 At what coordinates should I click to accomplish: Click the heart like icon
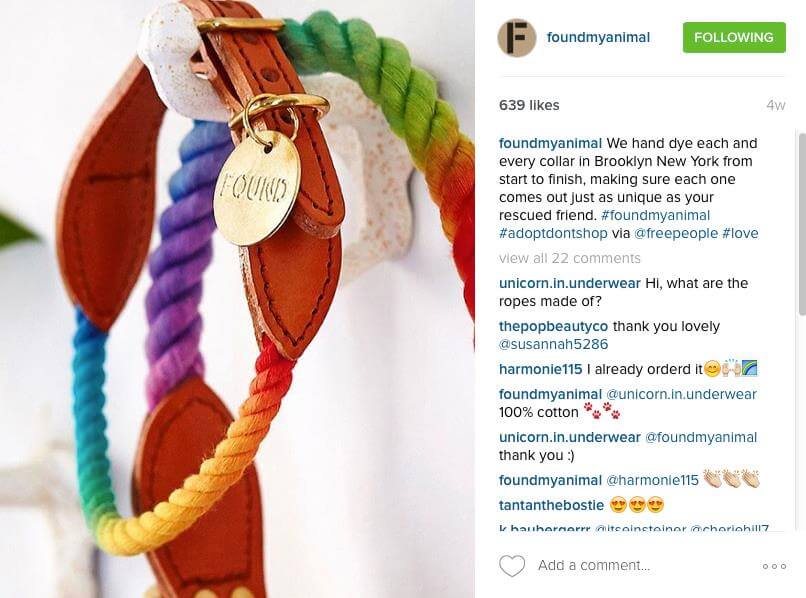[x=512, y=566]
